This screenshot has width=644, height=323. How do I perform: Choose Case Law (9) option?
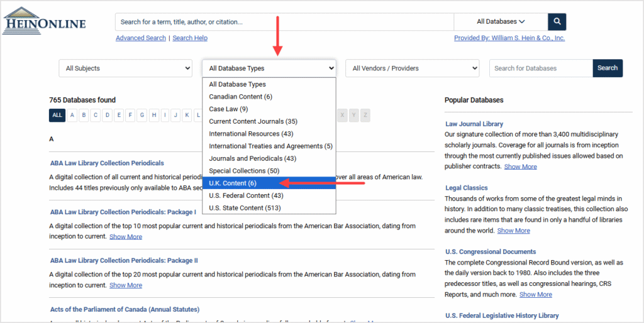269,109
